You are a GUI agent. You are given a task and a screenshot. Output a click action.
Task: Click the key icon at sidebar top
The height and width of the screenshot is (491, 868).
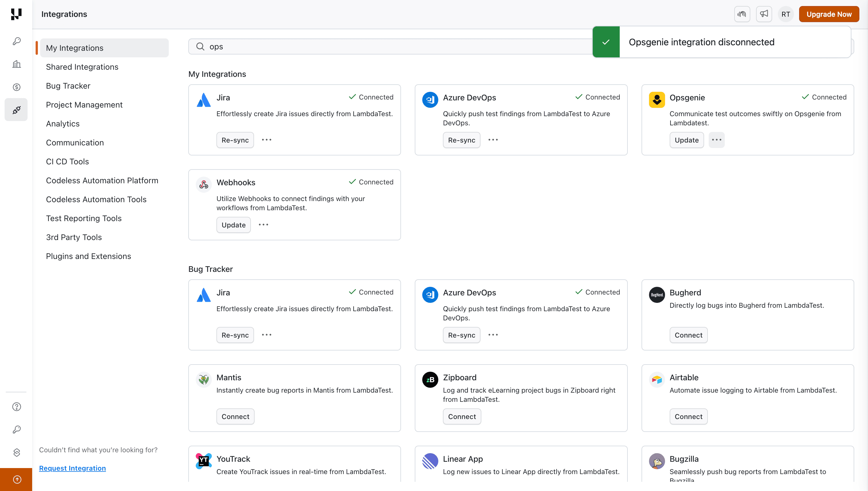[16, 41]
